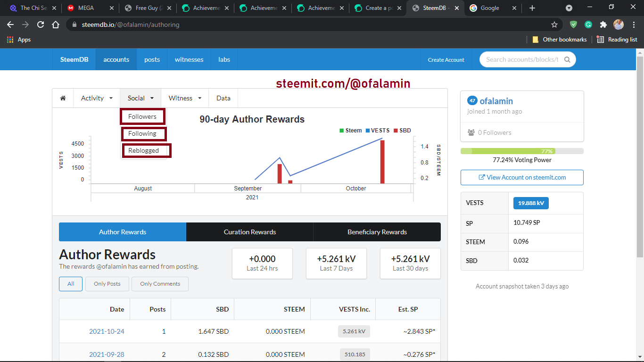This screenshot has height=362, width=644.
Task: Click the red SBD legend swatch
Action: click(396, 131)
